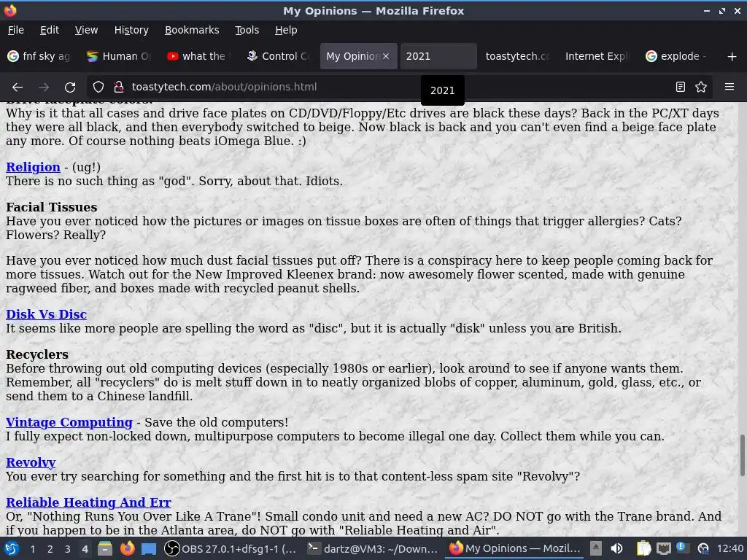This screenshot has height=560, width=747.
Task: Switch to workspace 2
Action: pyautogui.click(x=50, y=549)
